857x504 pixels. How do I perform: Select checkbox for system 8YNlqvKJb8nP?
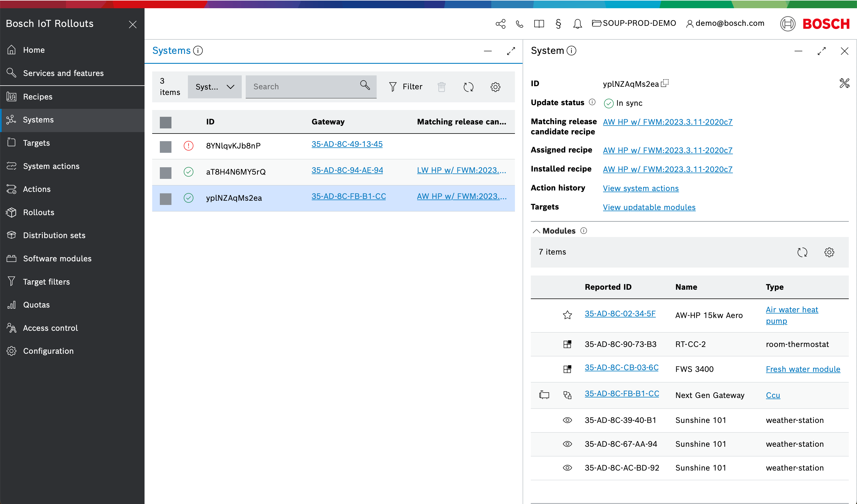166,147
